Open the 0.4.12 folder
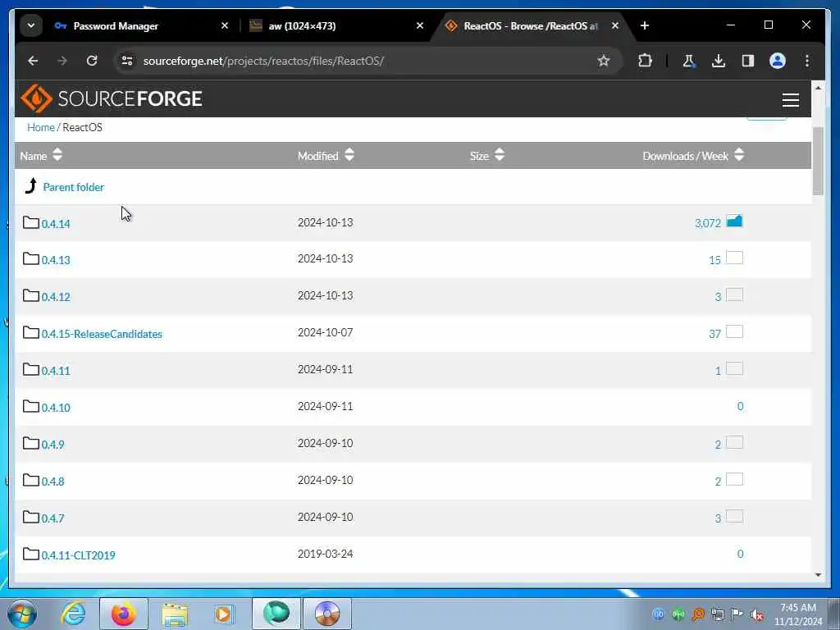 (56, 297)
